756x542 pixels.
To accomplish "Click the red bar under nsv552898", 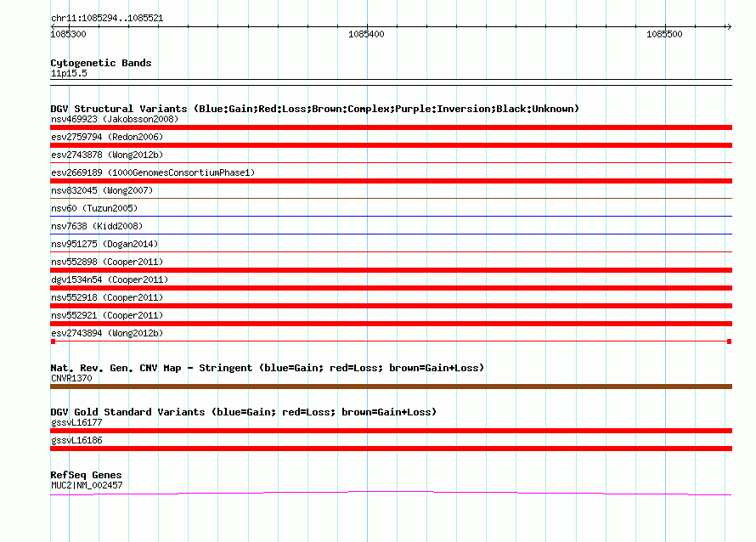I will (x=391, y=270).
